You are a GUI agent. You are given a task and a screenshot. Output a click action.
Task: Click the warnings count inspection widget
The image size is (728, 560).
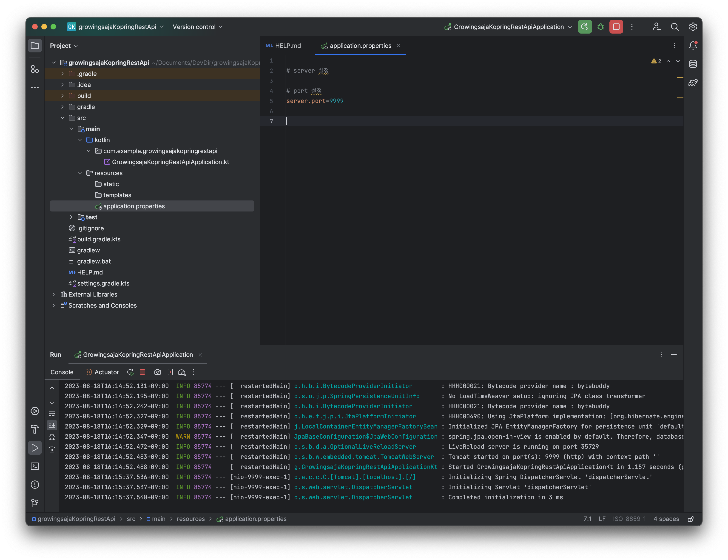(656, 61)
